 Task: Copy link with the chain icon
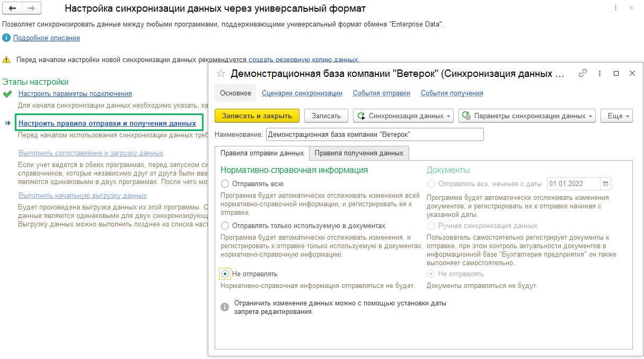coord(583,73)
